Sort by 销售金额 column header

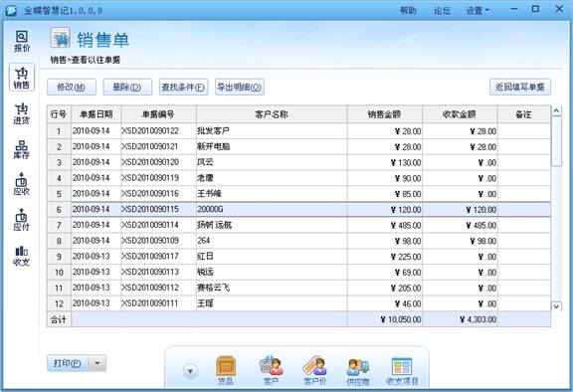(x=384, y=114)
